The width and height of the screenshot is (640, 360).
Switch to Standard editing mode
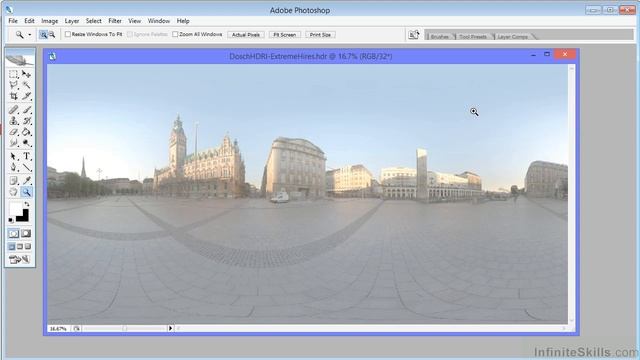click(13, 233)
